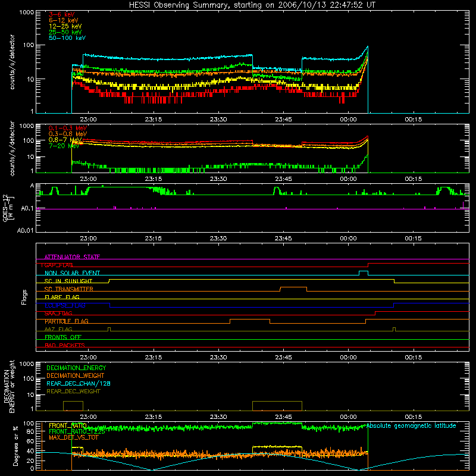
Task: Select the DECIMATION_ENERGY legend label
Action: pyautogui.click(x=76, y=368)
